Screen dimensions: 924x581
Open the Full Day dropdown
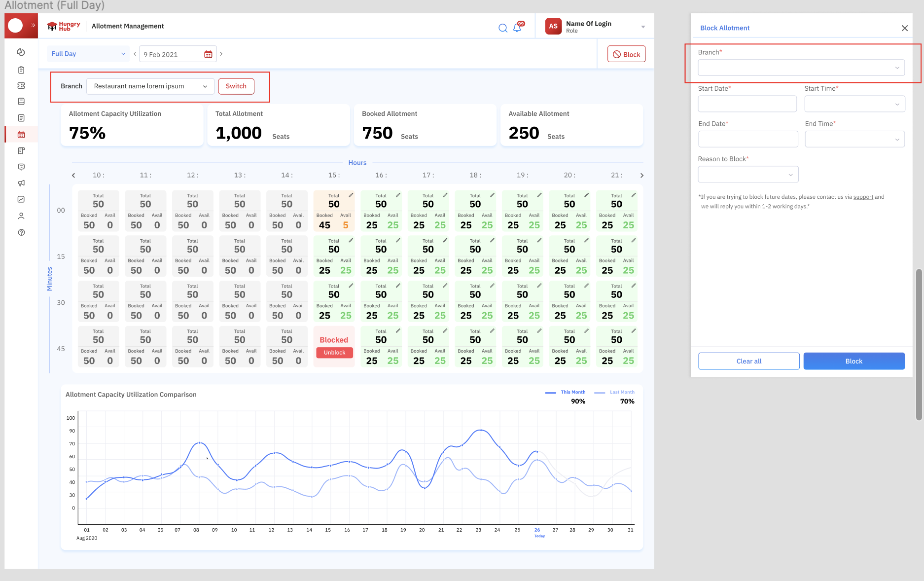tap(88, 54)
